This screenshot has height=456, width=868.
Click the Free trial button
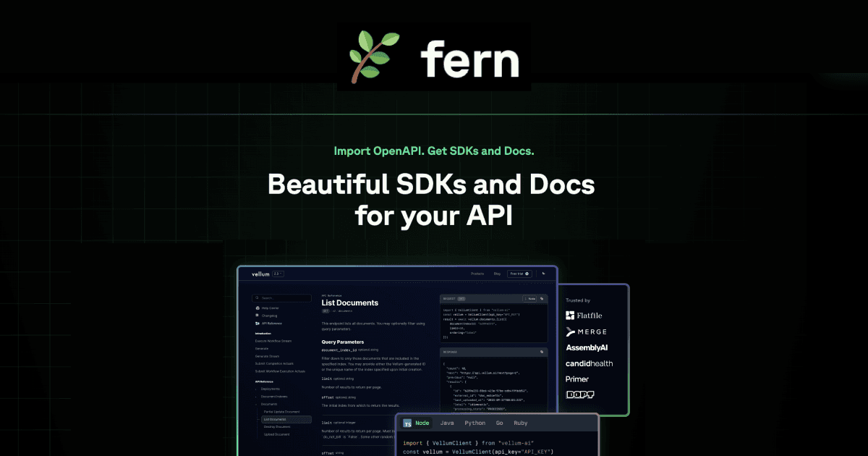pos(519,274)
